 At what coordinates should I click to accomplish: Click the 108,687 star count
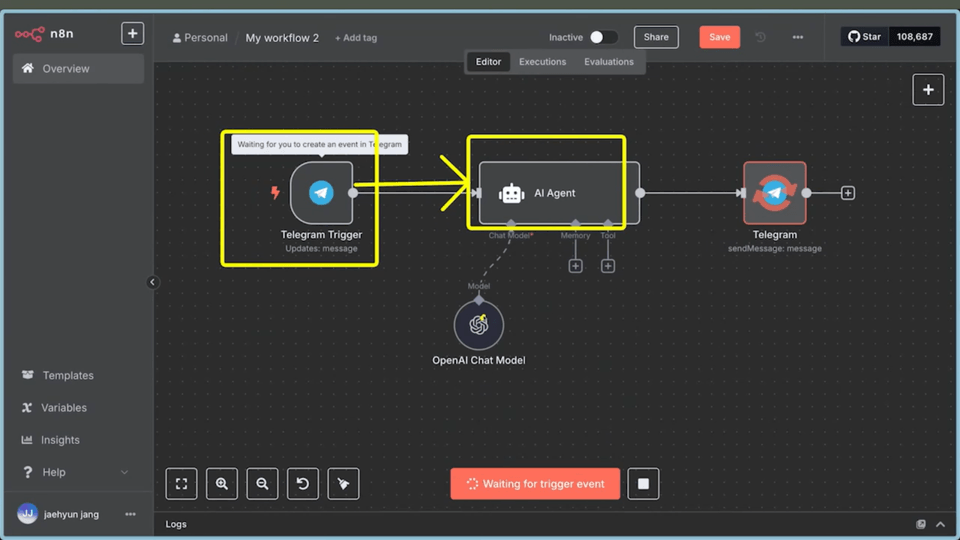coord(915,37)
